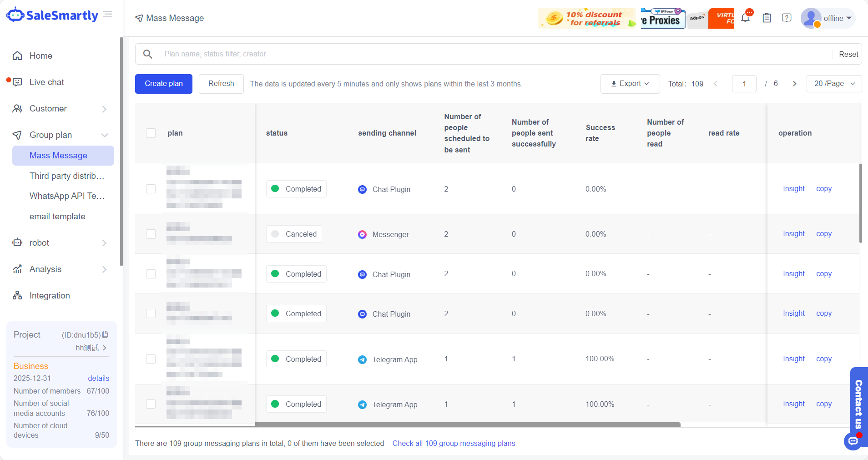868x460 pixels.
Task: Open the clipboard task list icon
Action: click(x=767, y=18)
